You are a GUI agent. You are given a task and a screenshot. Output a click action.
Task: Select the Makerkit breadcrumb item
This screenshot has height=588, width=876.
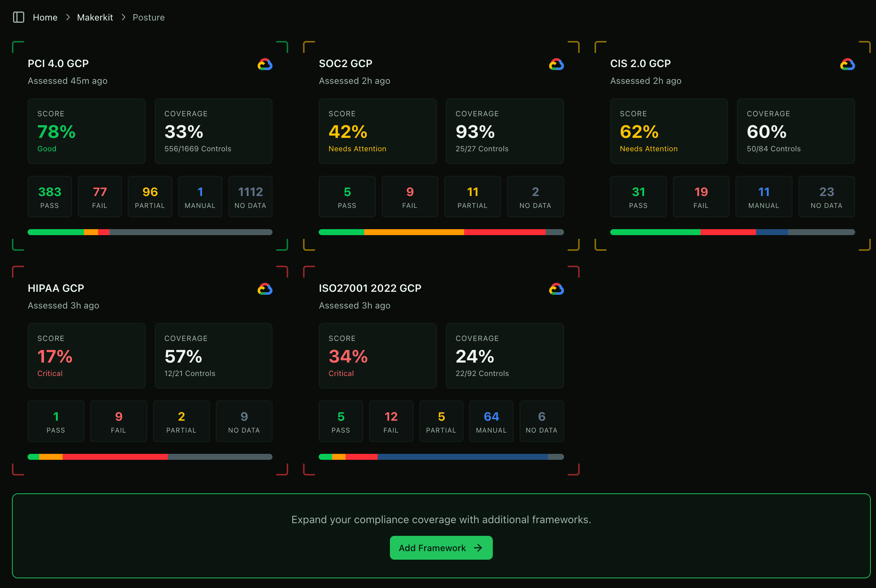95,17
